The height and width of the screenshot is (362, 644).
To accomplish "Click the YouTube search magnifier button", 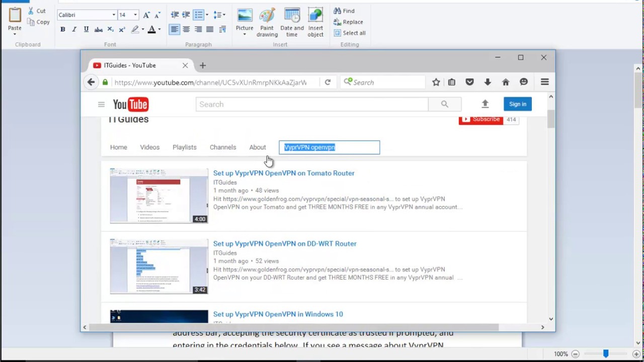I will (x=445, y=104).
